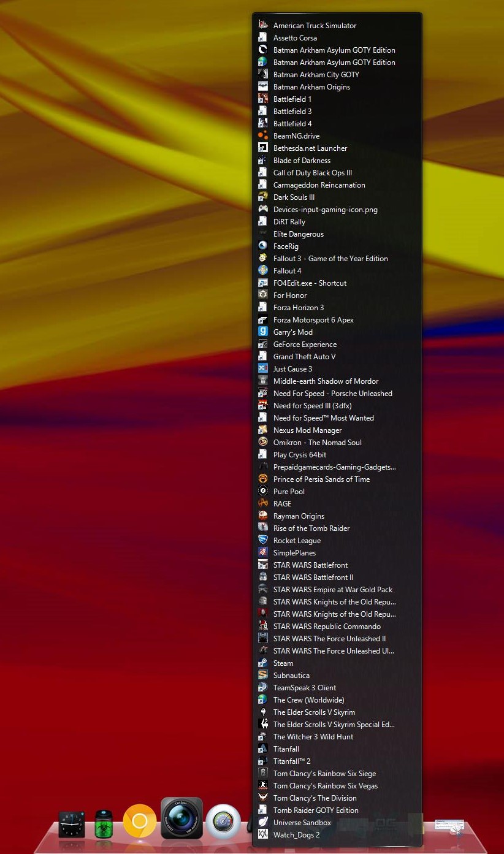
Task: Pick Tom Clancy's Rainbow Six Siege
Action: (x=324, y=774)
